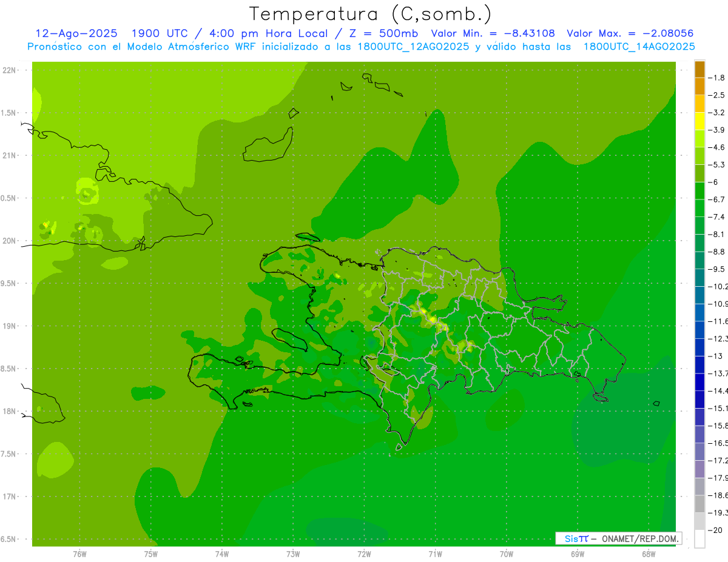Click the '20N' latitude label
Screen dimensions: 728x562
(x=9, y=241)
